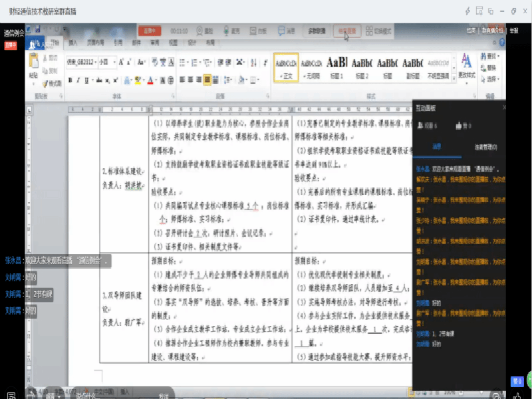532x399 pixels.
Task: Center align the text
Action: tap(190, 80)
